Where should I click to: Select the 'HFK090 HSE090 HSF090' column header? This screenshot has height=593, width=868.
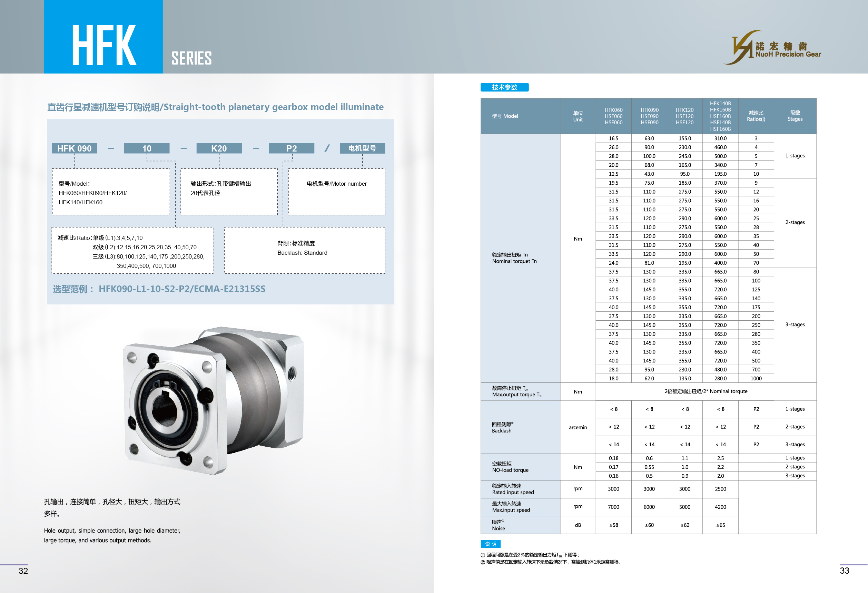pyautogui.click(x=650, y=116)
